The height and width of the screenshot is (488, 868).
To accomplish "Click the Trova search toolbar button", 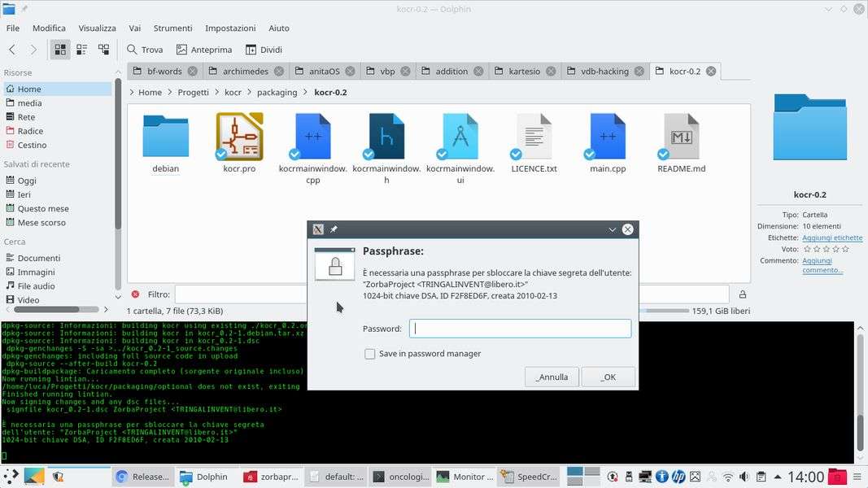I will point(144,50).
